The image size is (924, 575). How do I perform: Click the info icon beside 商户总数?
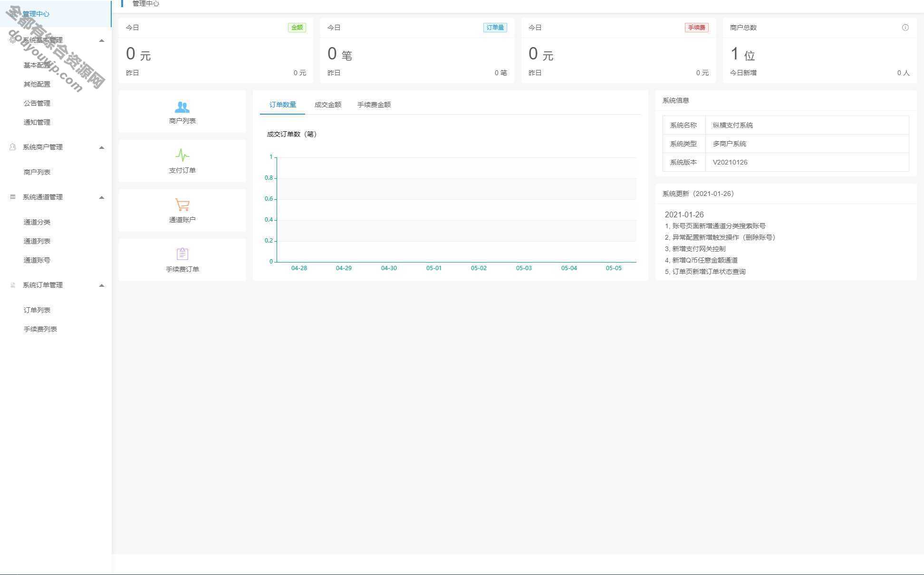pos(905,28)
